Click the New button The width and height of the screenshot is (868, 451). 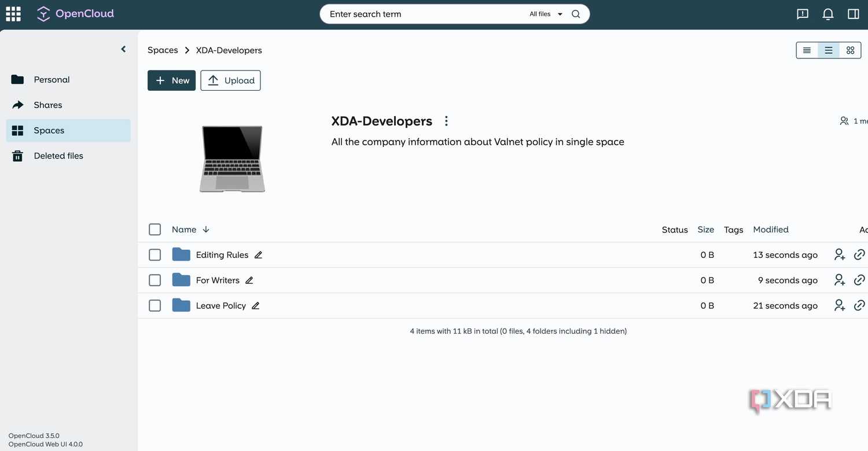coord(172,80)
